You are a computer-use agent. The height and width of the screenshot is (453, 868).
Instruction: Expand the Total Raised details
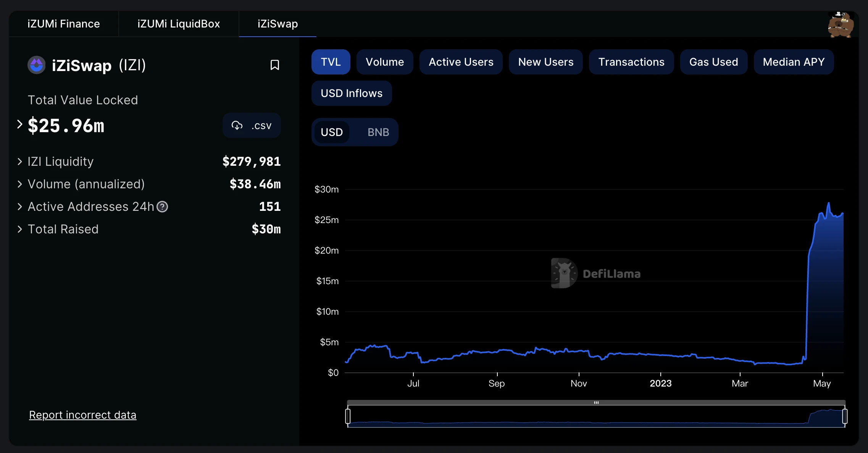20,229
